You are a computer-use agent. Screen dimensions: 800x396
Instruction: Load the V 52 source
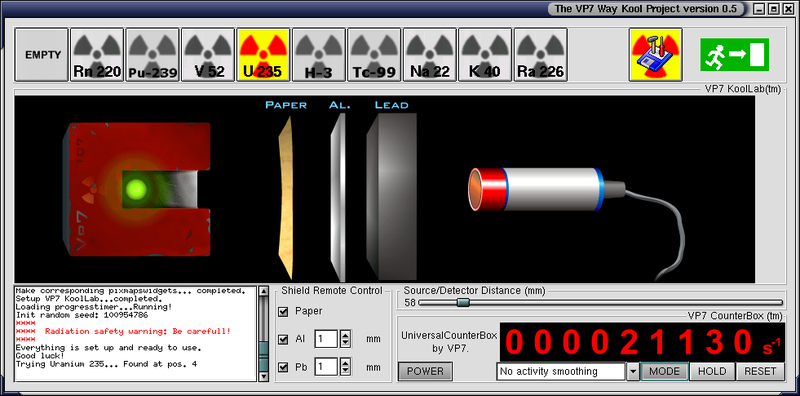point(208,55)
